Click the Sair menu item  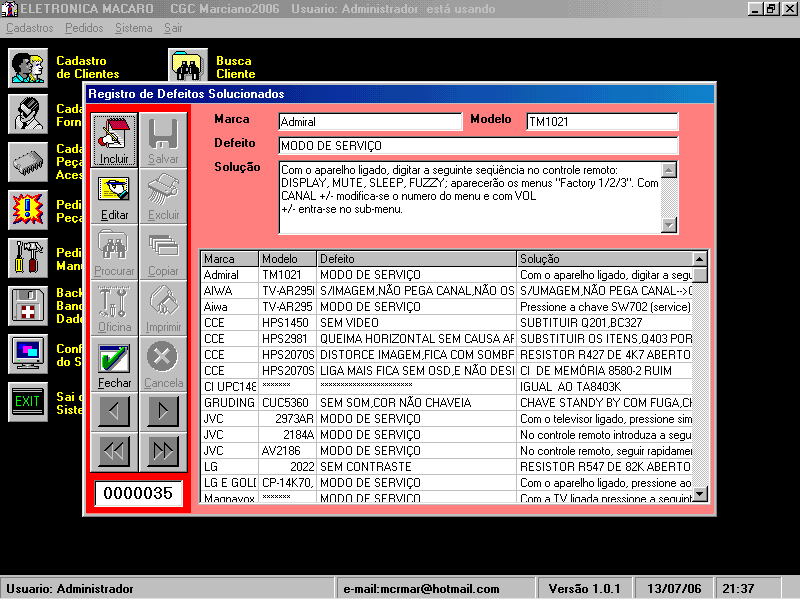tap(173, 28)
